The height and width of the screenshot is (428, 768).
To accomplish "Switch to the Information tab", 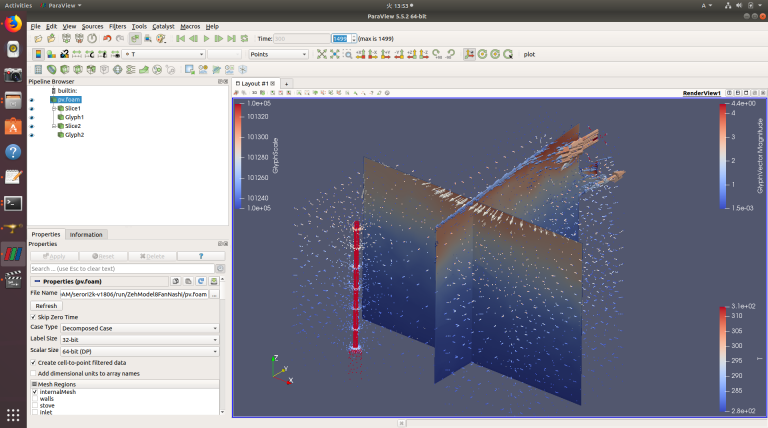I will point(86,234).
